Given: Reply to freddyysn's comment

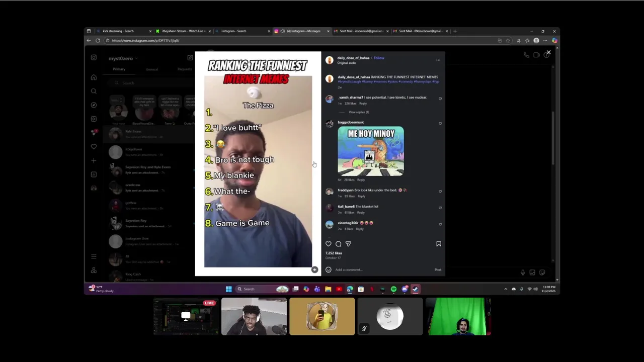Looking at the screenshot, I should 361,196.
